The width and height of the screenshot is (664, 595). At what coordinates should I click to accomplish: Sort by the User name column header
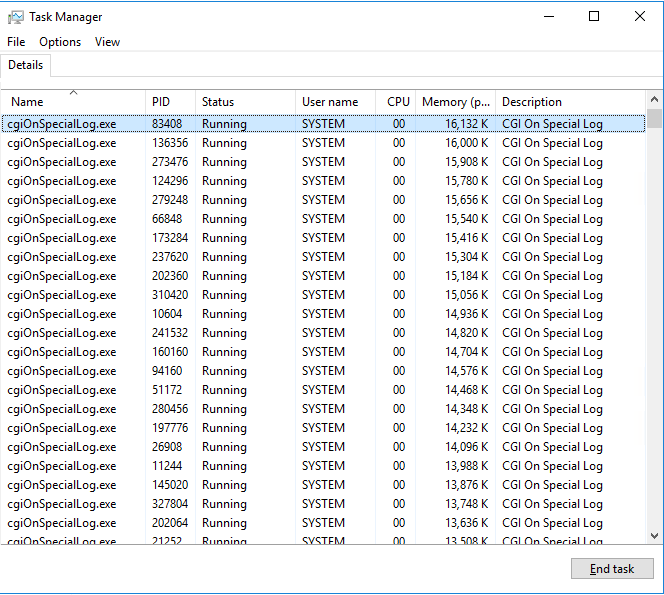pos(335,102)
